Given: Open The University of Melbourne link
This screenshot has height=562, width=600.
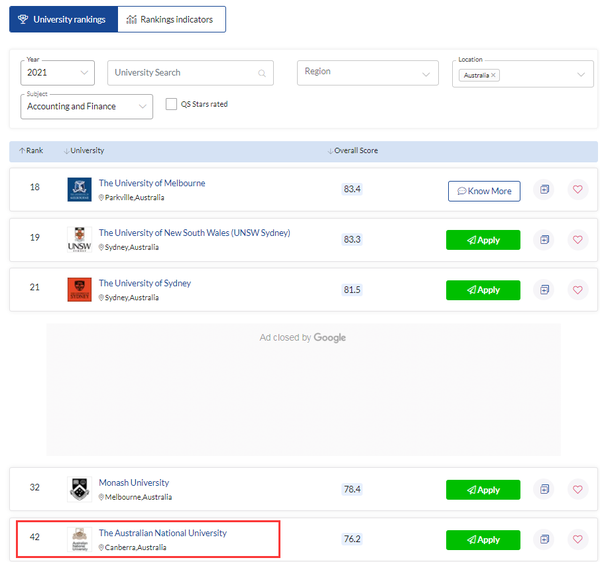Looking at the screenshot, I should [x=152, y=183].
